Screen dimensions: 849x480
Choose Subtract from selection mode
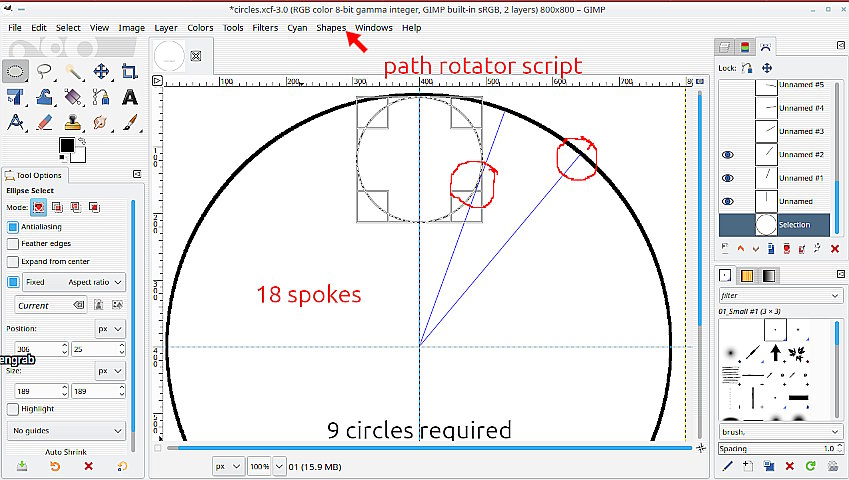75,207
